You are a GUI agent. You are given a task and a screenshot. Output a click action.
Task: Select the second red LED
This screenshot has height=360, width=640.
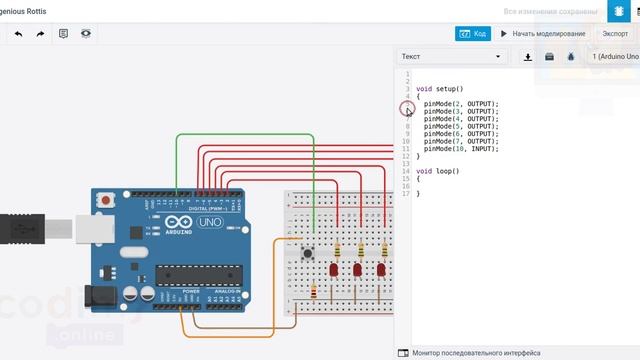[357, 270]
